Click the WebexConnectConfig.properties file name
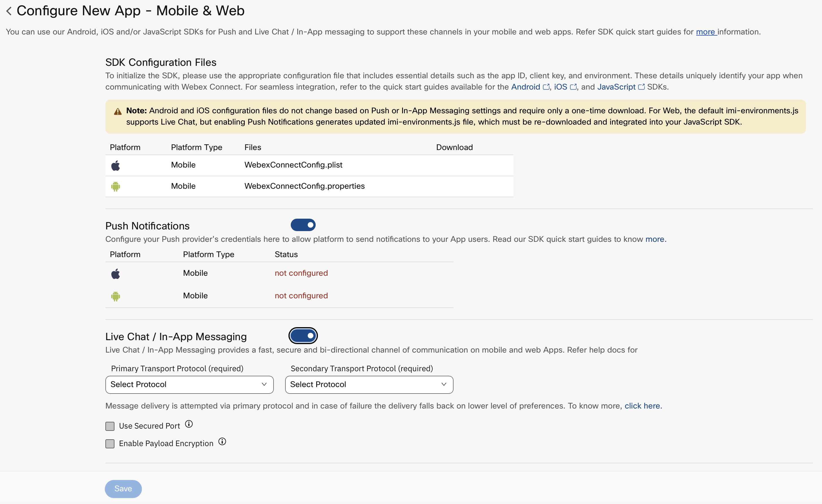Screen dimensions: 822x504 point(304,186)
